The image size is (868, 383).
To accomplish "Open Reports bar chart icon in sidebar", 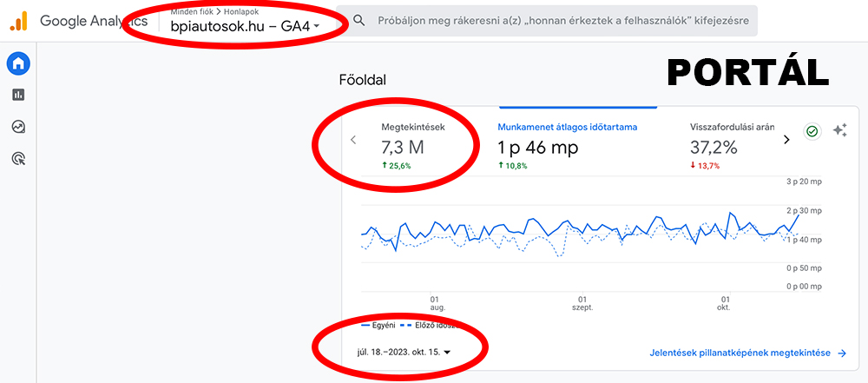I will [x=18, y=95].
